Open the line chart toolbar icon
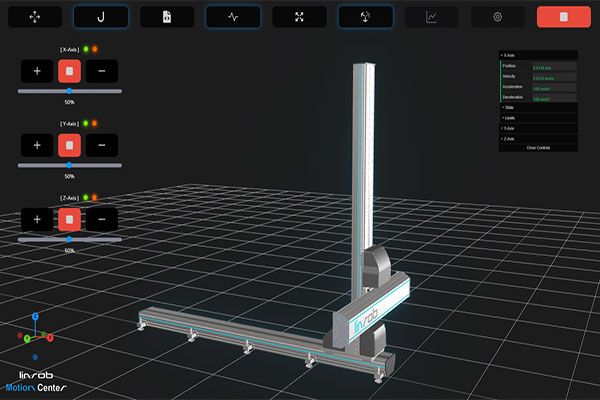600x400 pixels. (431, 17)
